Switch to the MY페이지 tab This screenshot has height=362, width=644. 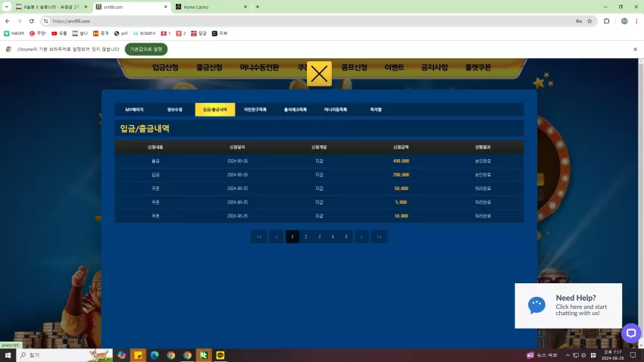134,110
